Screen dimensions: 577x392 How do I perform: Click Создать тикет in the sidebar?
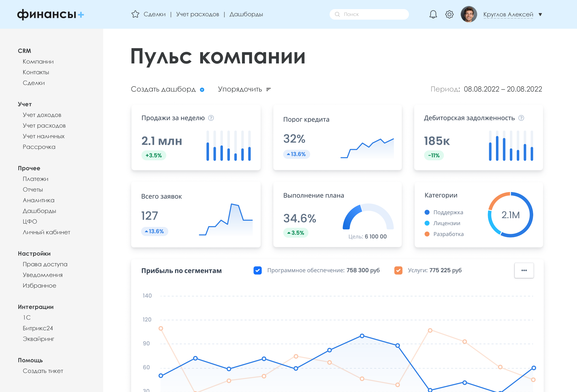tap(43, 371)
